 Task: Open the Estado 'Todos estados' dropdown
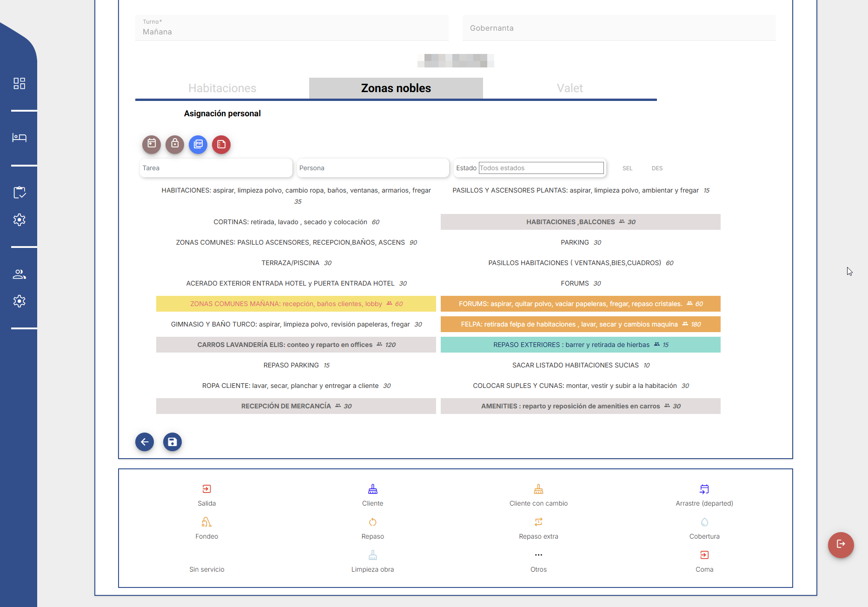tap(541, 168)
